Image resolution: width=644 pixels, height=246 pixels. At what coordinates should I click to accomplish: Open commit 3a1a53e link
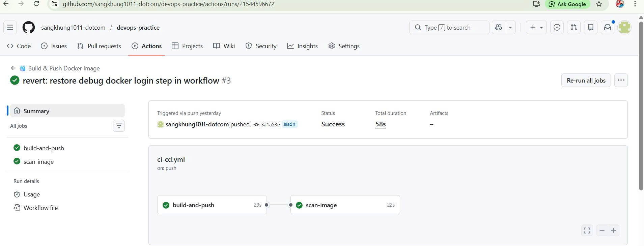pos(270,125)
